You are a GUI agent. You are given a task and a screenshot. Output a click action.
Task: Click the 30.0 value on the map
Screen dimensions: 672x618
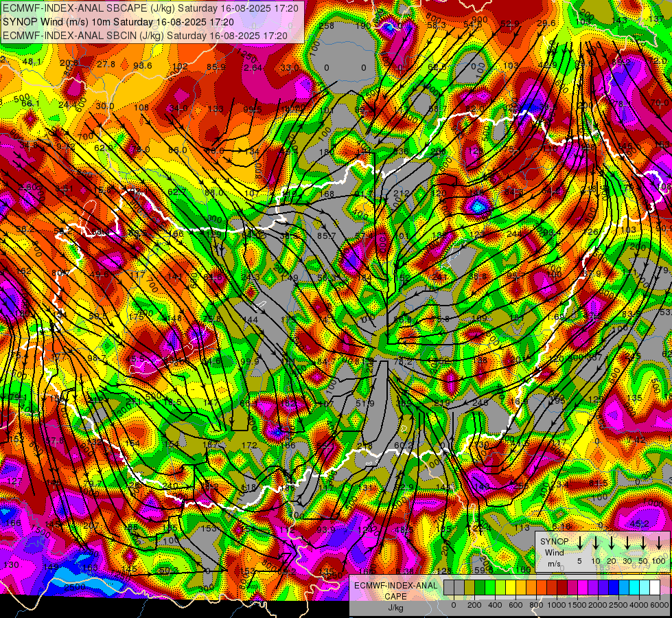click(x=104, y=106)
